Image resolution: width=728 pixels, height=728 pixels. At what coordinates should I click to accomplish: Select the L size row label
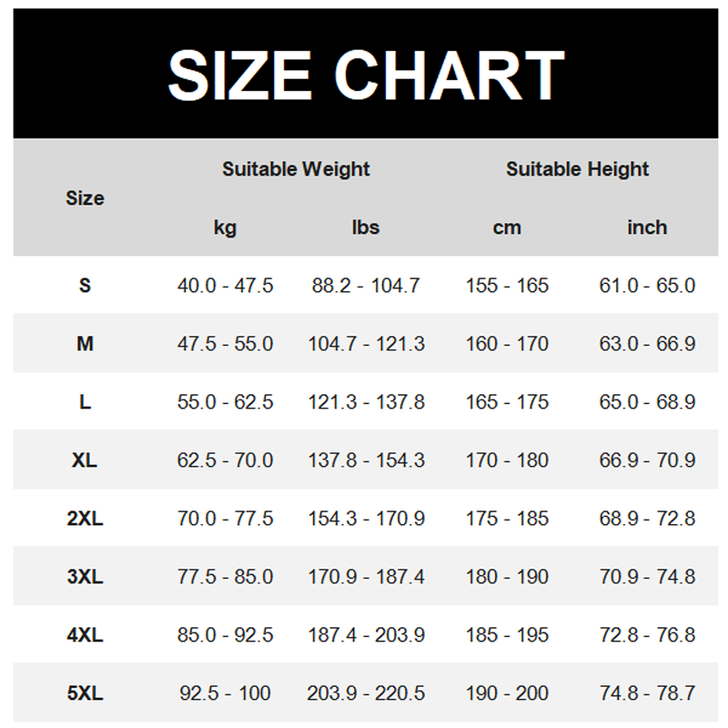(85, 402)
